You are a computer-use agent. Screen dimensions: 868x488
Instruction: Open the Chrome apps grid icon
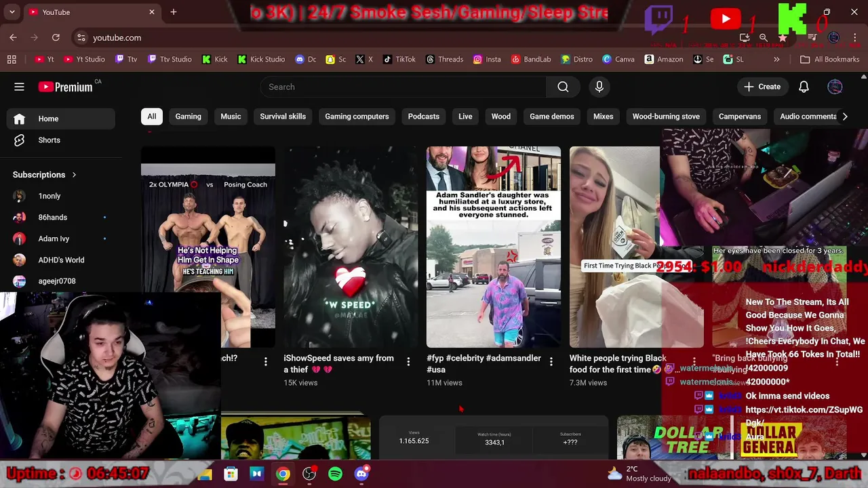click(12, 59)
